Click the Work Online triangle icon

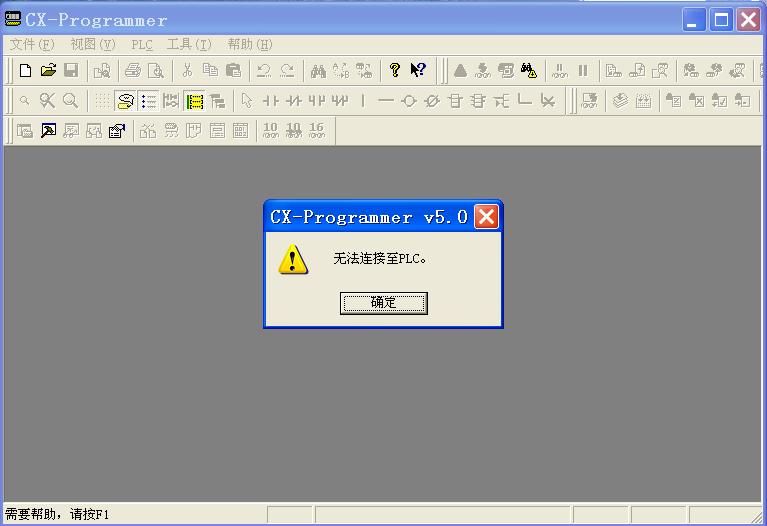point(460,70)
